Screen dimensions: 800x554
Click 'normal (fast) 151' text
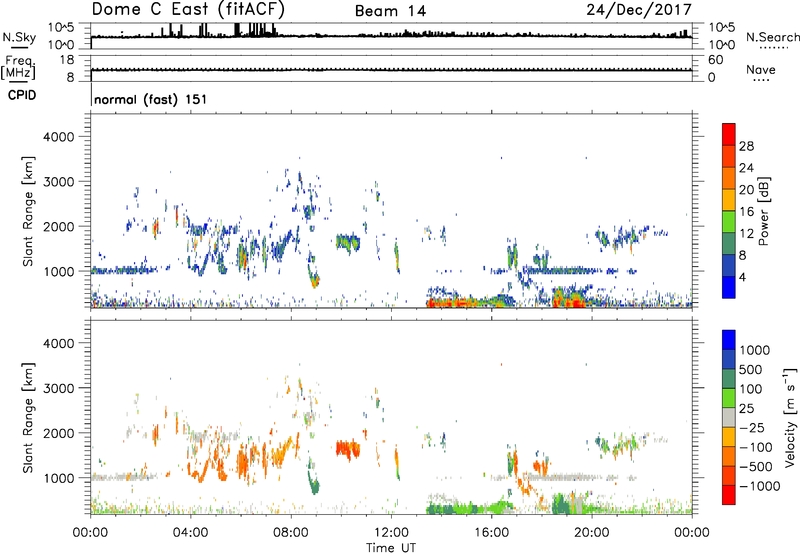pyautogui.click(x=151, y=99)
